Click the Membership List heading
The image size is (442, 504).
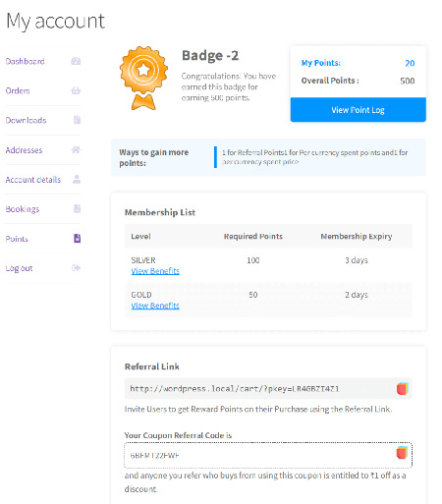point(160,212)
